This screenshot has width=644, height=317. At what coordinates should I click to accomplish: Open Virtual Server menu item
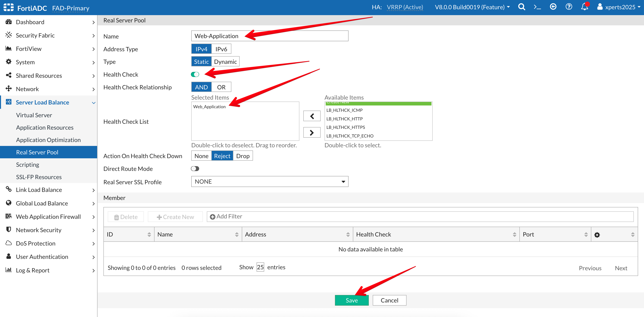34,115
